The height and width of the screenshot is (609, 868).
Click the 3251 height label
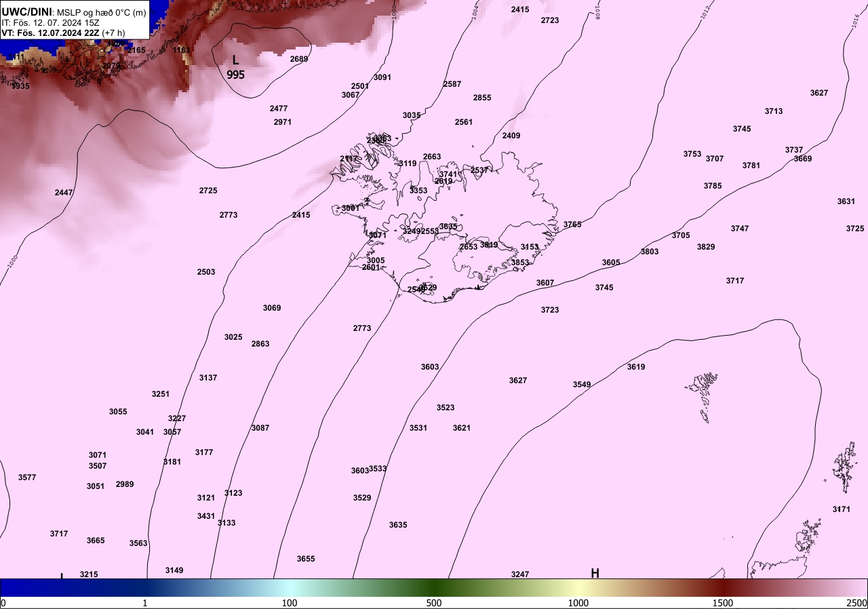tap(161, 394)
